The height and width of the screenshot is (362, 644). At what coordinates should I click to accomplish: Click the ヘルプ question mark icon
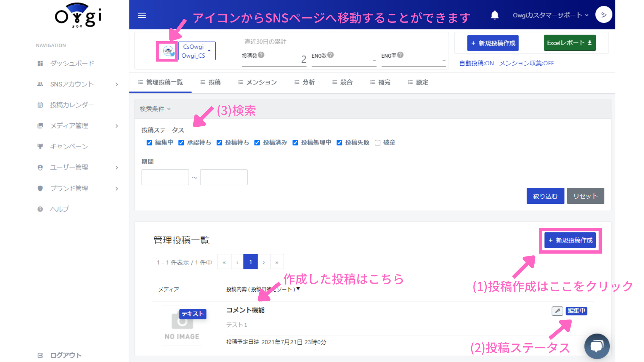[x=40, y=209]
